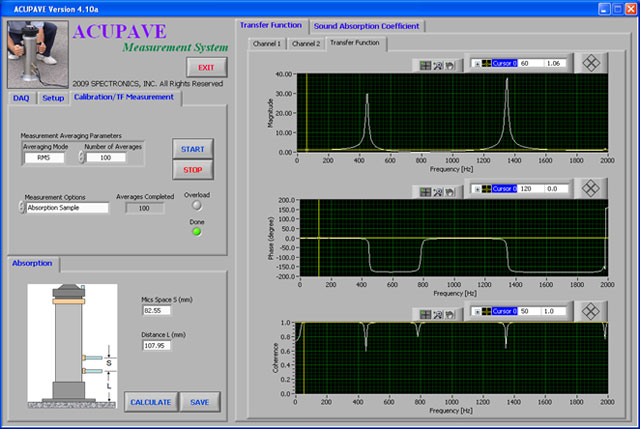Viewport: 640px width, 429px height.
Task: Click START to begin measurement
Action: tap(193, 149)
